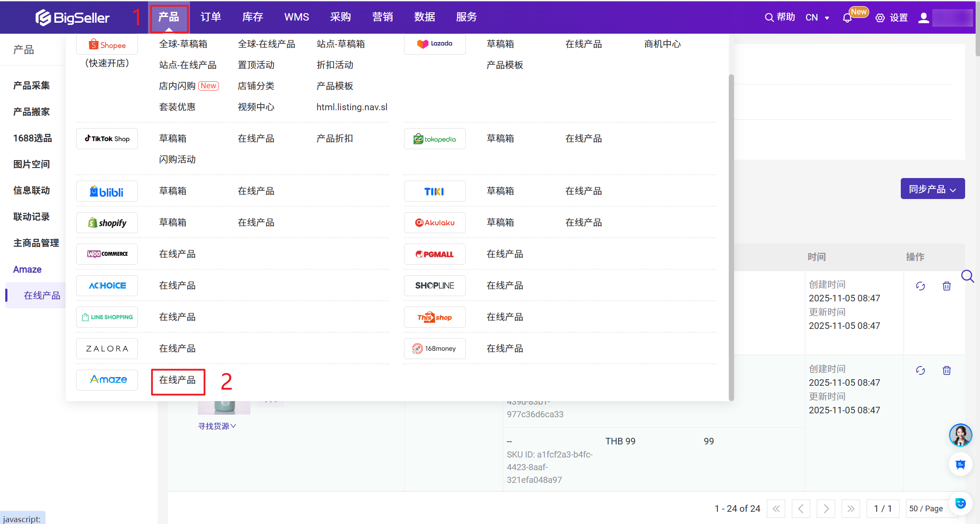This screenshot has height=524, width=980.
Task: Click 在线产品 next to Amaze logo
Action: (177, 380)
